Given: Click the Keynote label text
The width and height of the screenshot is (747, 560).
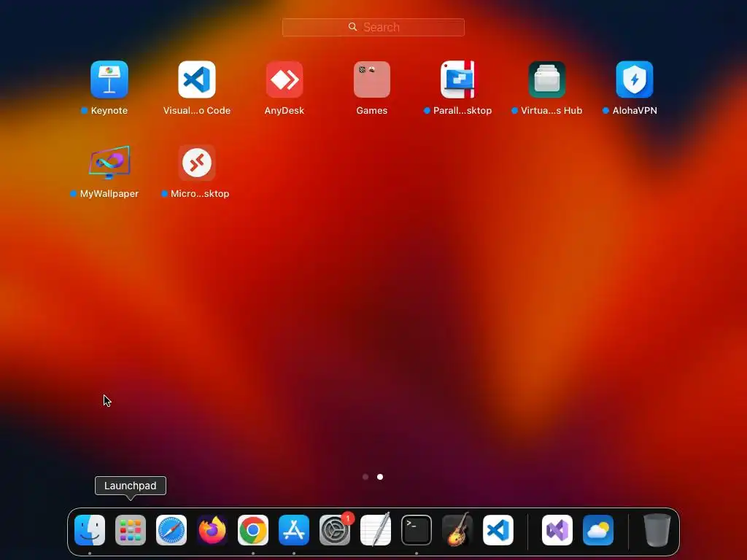Looking at the screenshot, I should tap(109, 111).
